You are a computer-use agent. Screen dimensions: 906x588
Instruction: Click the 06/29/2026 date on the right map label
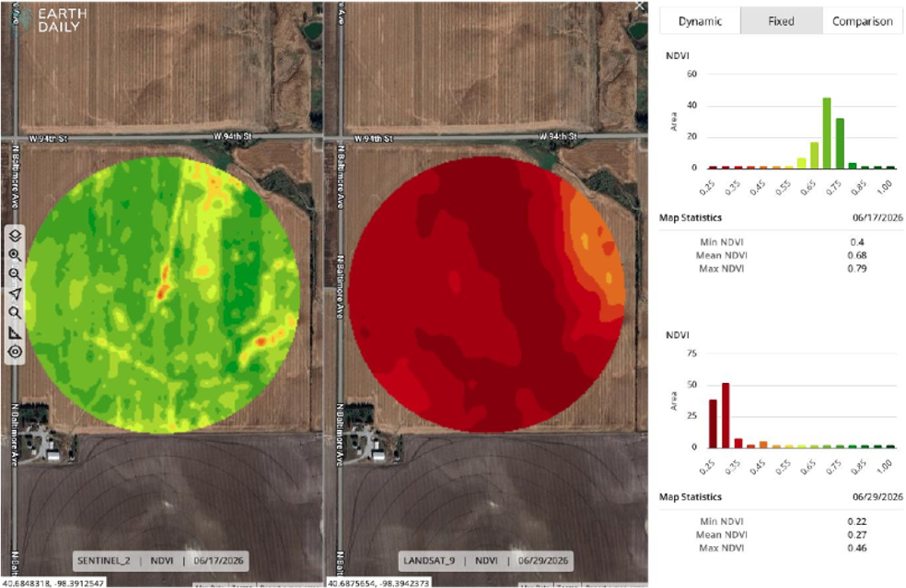point(543,560)
